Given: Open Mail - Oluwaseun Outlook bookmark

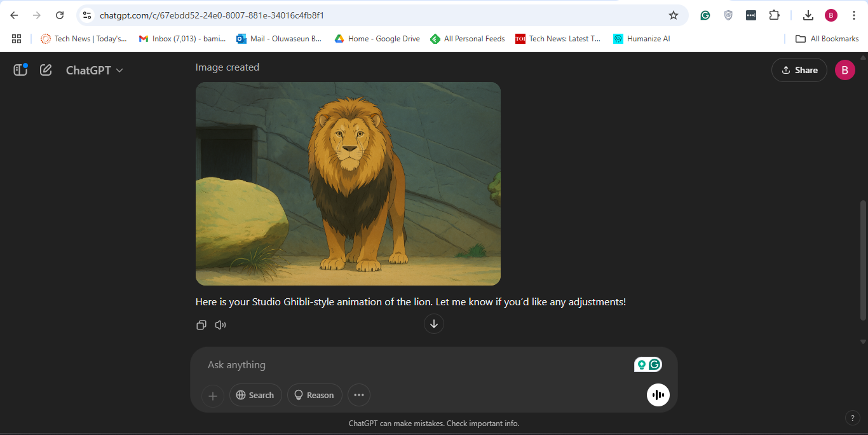Looking at the screenshot, I should 279,39.
